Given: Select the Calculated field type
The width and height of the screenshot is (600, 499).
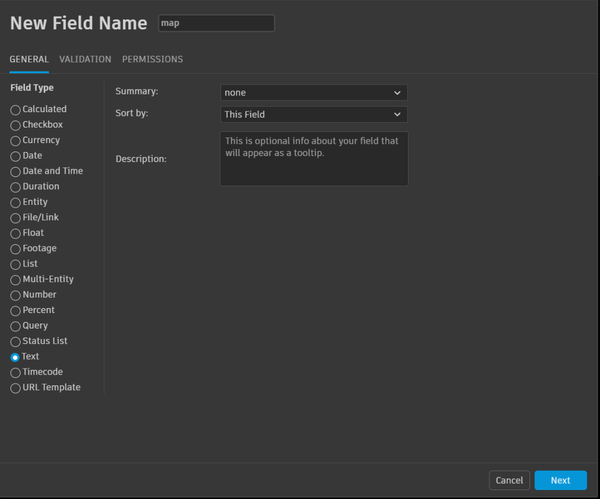Looking at the screenshot, I should pyautogui.click(x=15, y=110).
